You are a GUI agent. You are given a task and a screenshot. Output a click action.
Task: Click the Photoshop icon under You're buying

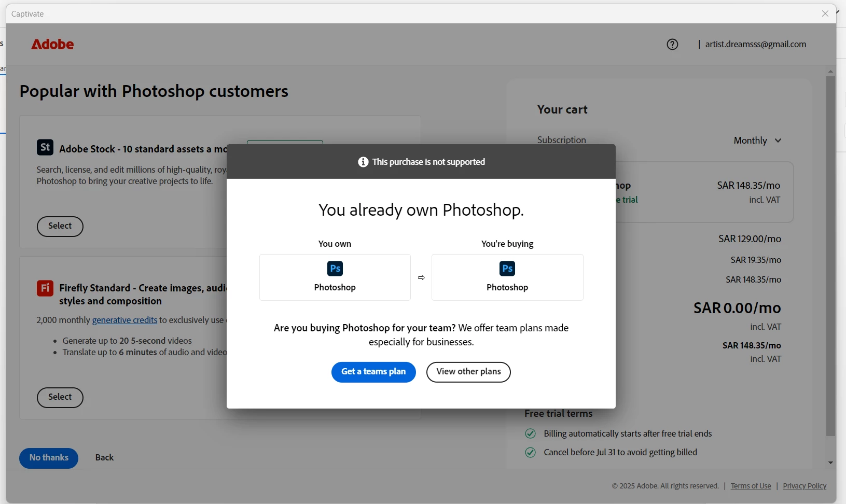click(x=507, y=269)
